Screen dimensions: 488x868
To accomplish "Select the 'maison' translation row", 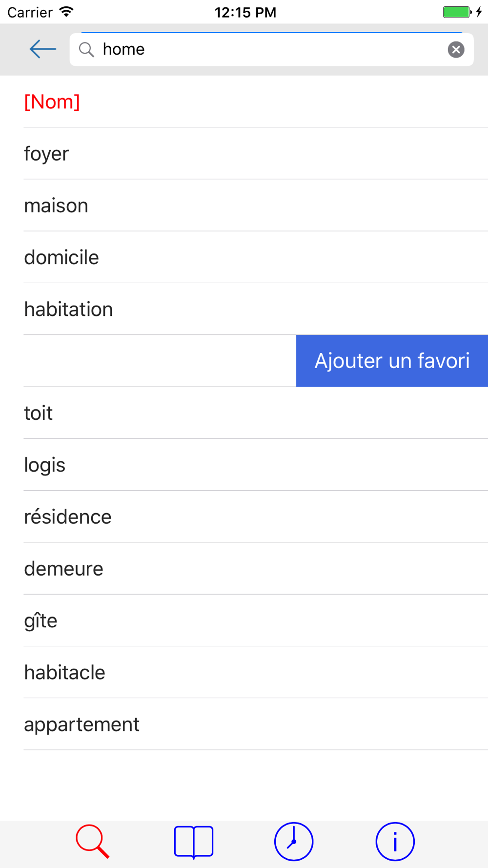I will click(256, 205).
